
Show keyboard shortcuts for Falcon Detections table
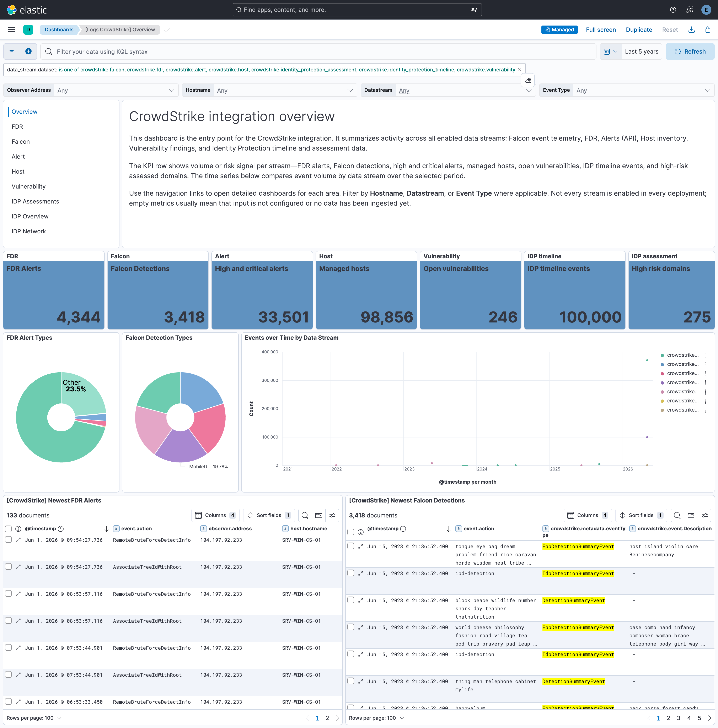pyautogui.click(x=691, y=515)
